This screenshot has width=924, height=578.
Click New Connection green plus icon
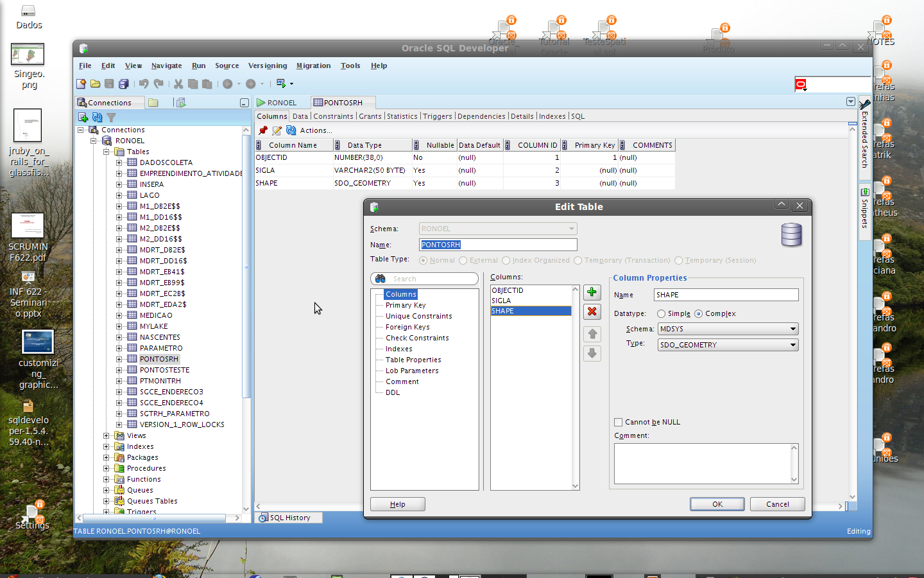pos(83,117)
